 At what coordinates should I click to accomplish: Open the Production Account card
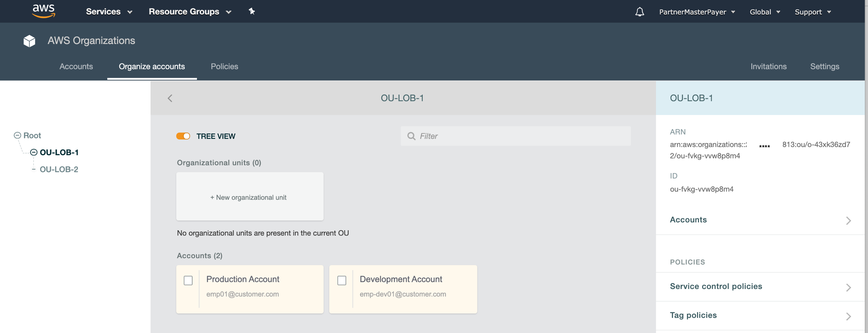pyautogui.click(x=250, y=289)
